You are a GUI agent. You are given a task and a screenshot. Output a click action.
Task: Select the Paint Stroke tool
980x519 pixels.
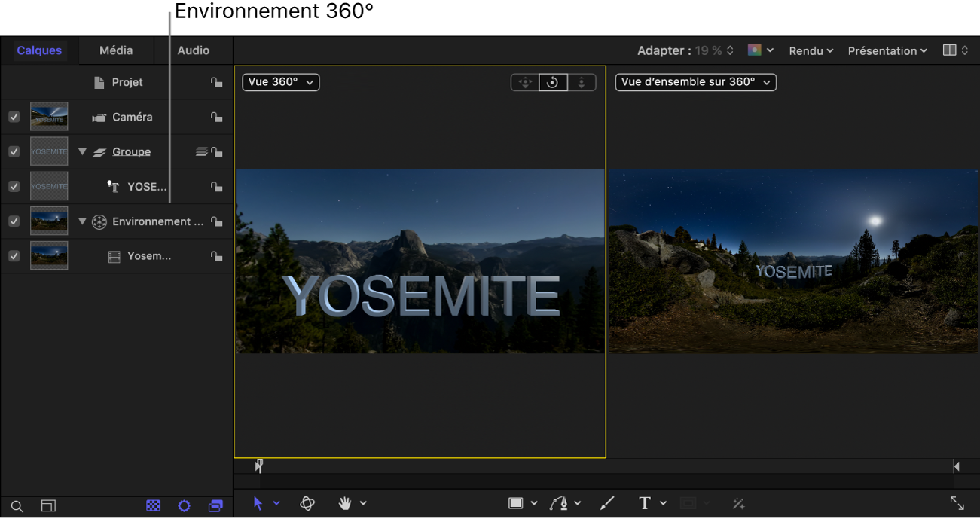pyautogui.click(x=606, y=502)
